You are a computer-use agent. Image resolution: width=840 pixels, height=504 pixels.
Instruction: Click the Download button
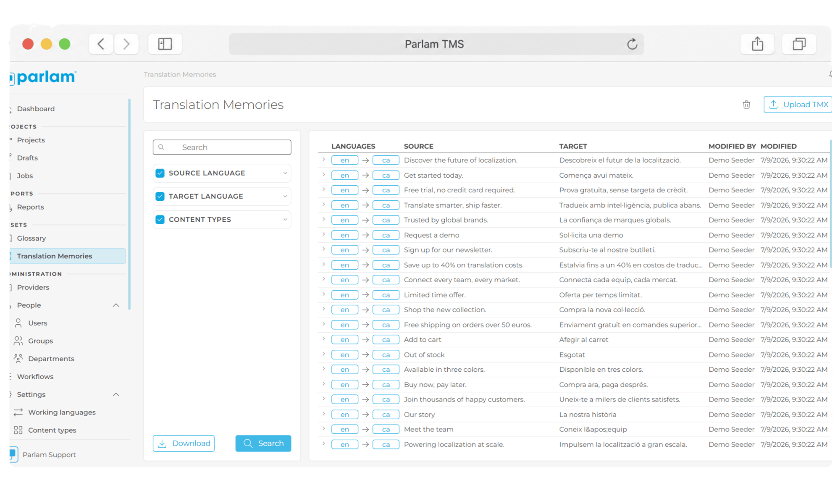coord(184,444)
